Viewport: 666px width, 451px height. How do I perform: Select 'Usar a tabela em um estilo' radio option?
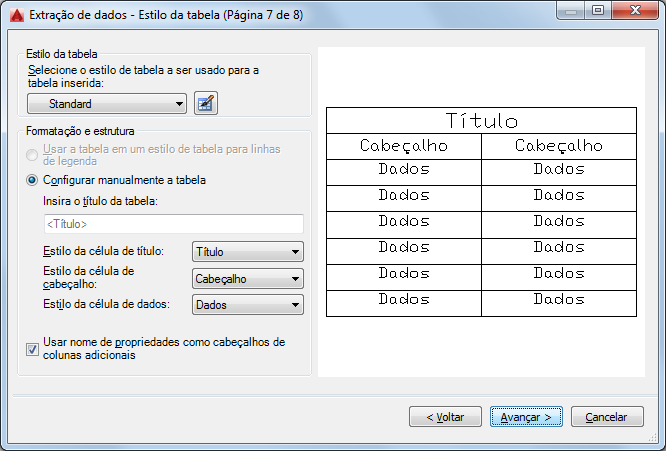pyautogui.click(x=33, y=155)
